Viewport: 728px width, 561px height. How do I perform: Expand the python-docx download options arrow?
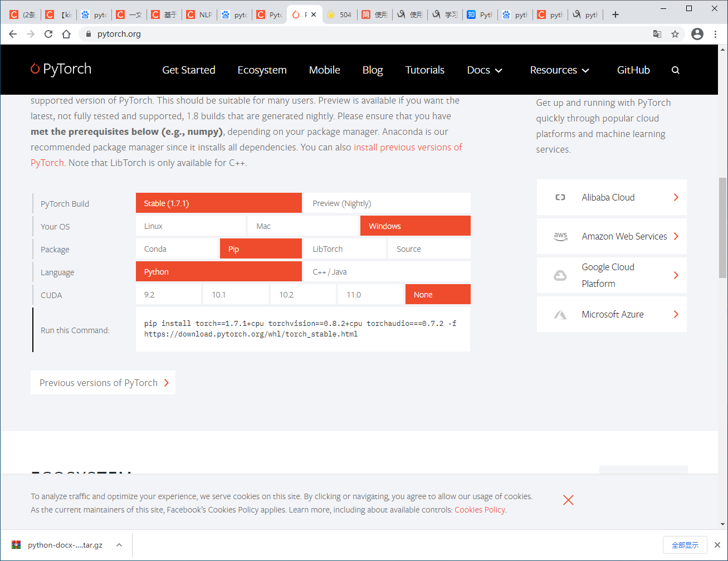point(118,545)
